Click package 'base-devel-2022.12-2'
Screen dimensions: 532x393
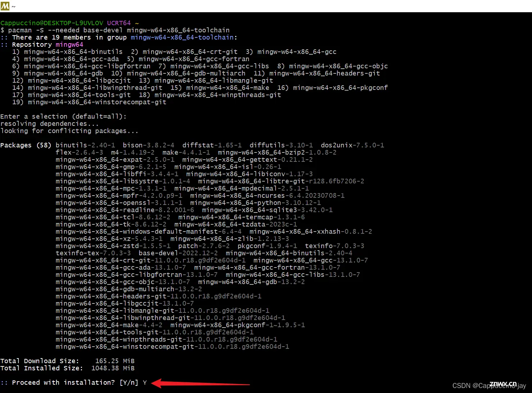point(178,253)
